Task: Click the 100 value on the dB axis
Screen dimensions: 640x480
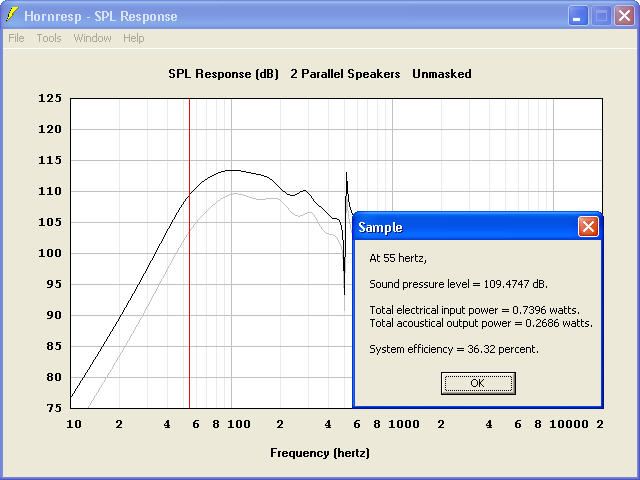Action: pos(50,253)
